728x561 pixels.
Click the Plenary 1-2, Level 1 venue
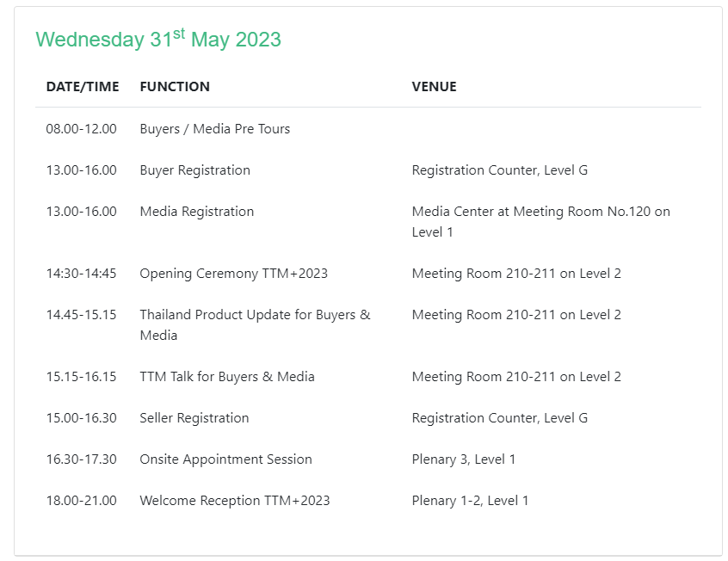click(470, 501)
